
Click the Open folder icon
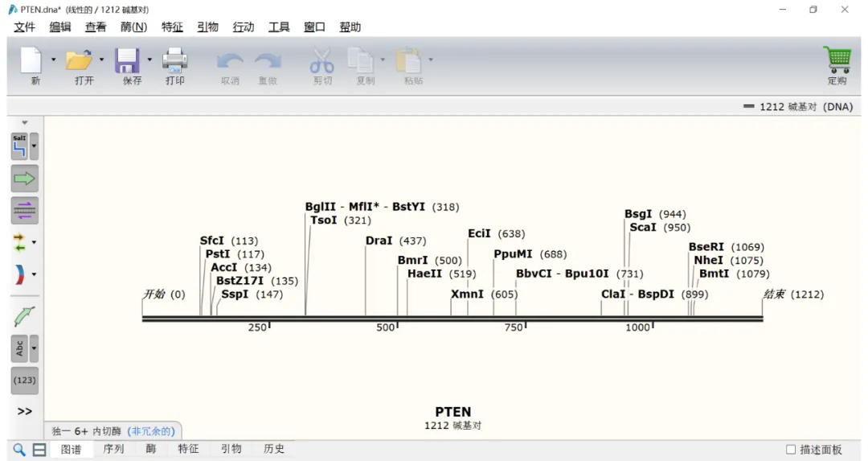[79, 61]
